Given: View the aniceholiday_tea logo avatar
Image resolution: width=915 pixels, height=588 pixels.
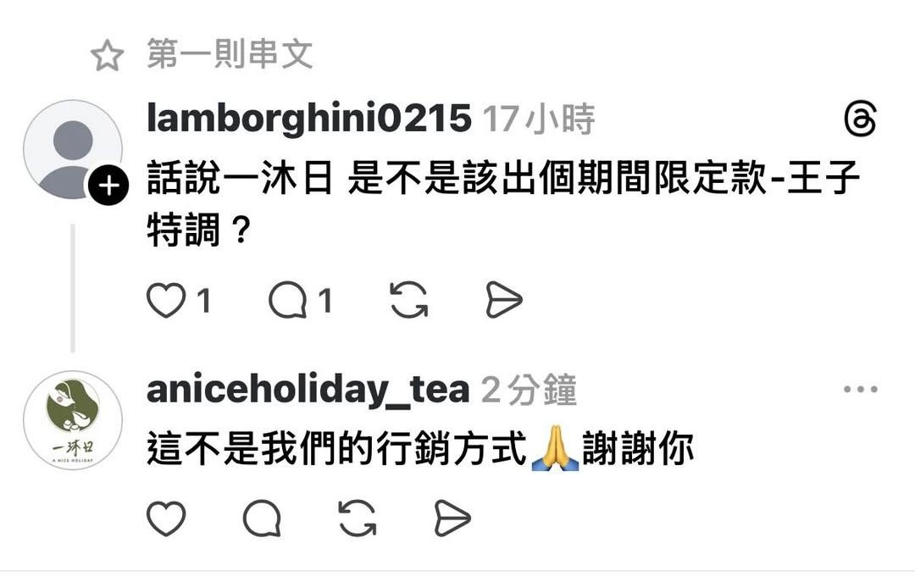Looking at the screenshot, I should 73,420.
